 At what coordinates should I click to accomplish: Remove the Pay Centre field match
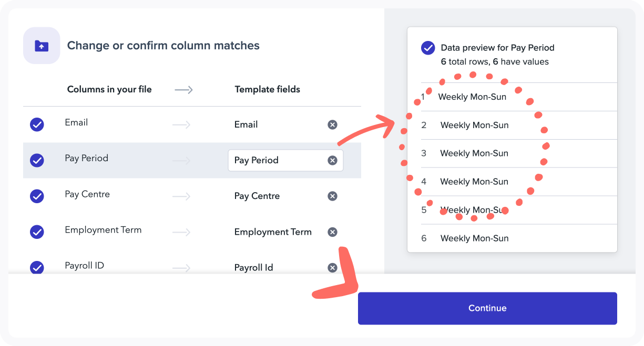332,196
